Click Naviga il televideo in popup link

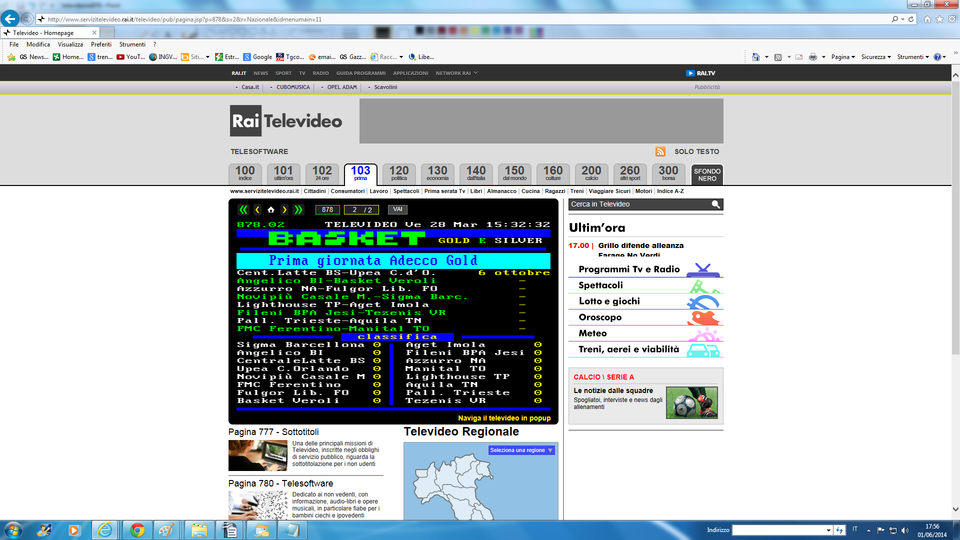504,418
